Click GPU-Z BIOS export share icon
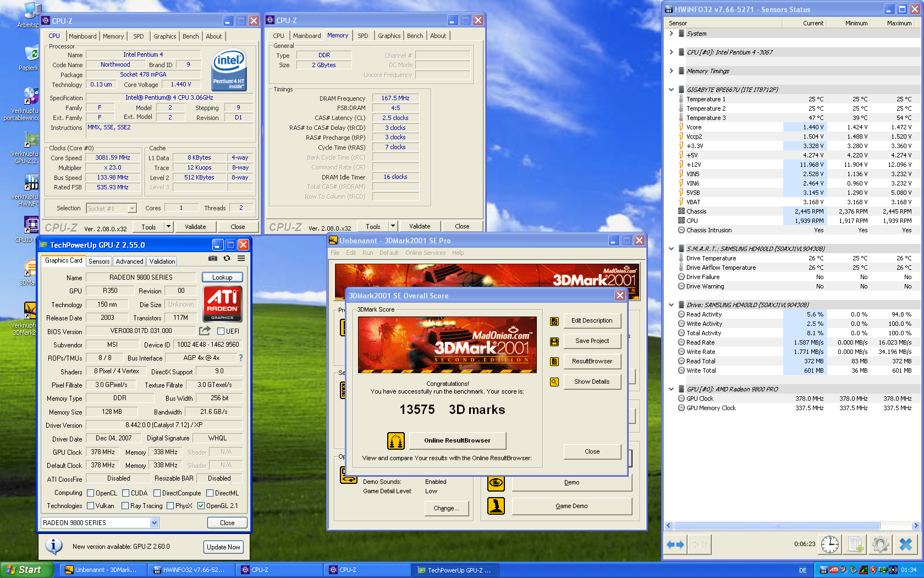This screenshot has height=578, width=924. tap(205, 331)
